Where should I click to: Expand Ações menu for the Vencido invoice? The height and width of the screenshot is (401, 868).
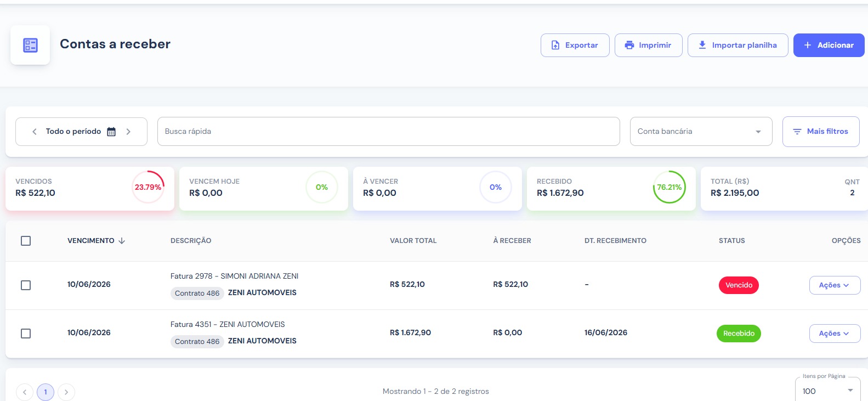click(835, 285)
